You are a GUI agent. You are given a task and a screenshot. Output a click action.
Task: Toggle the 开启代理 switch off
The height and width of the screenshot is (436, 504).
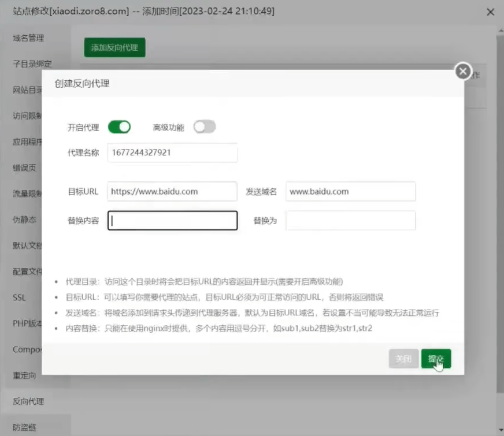pyautogui.click(x=119, y=127)
